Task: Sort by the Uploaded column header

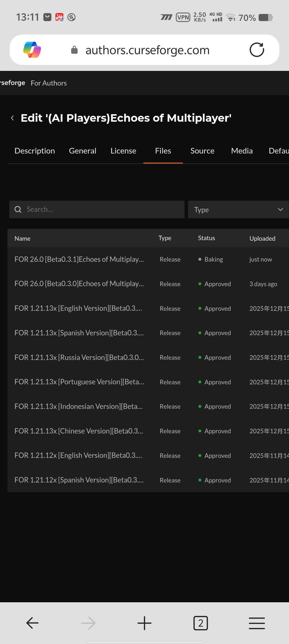Action: coord(263,239)
